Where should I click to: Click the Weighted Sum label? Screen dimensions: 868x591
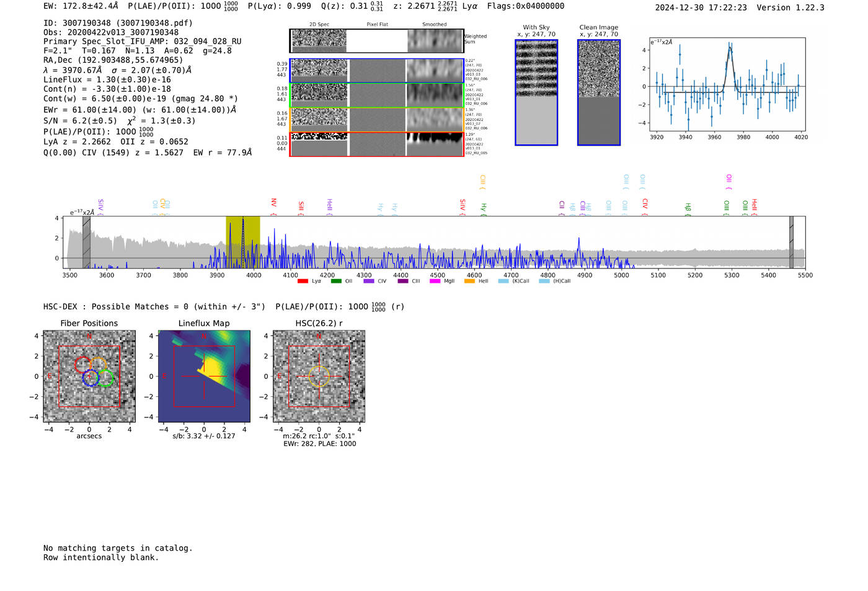(x=476, y=39)
